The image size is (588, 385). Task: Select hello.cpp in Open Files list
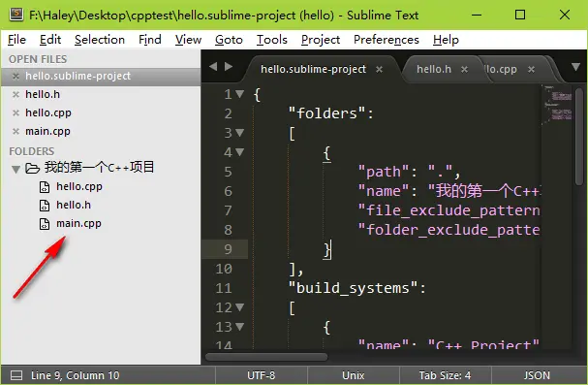(101, 112)
